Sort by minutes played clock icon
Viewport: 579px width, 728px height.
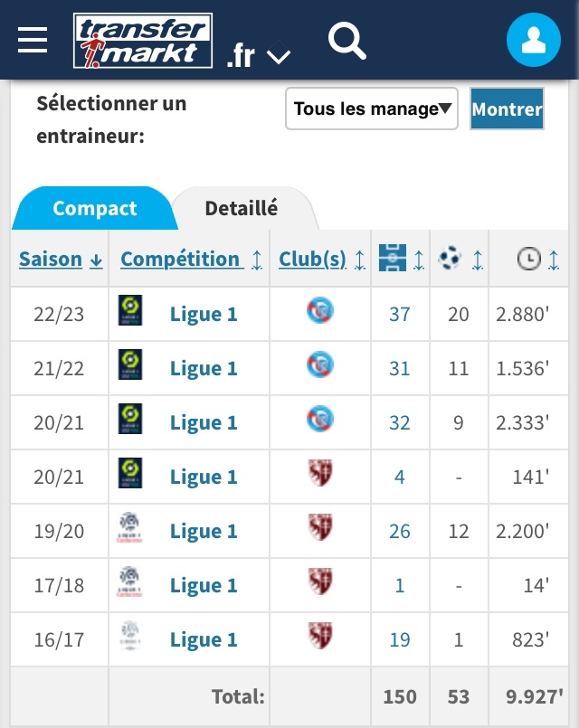pyautogui.click(x=528, y=259)
